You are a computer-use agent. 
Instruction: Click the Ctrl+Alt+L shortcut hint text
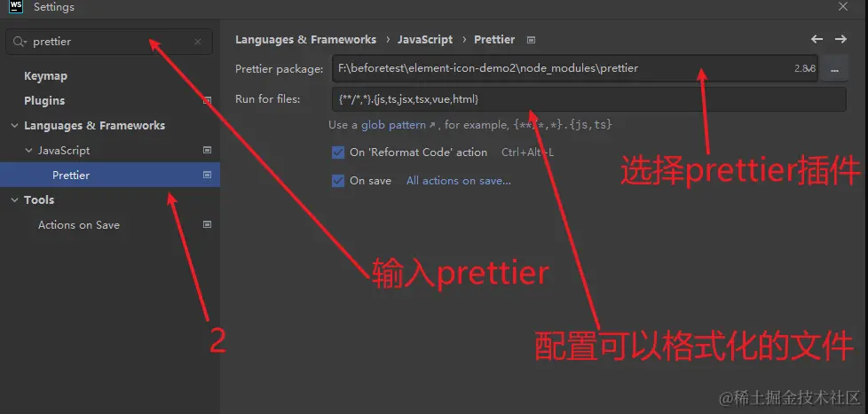pos(527,152)
